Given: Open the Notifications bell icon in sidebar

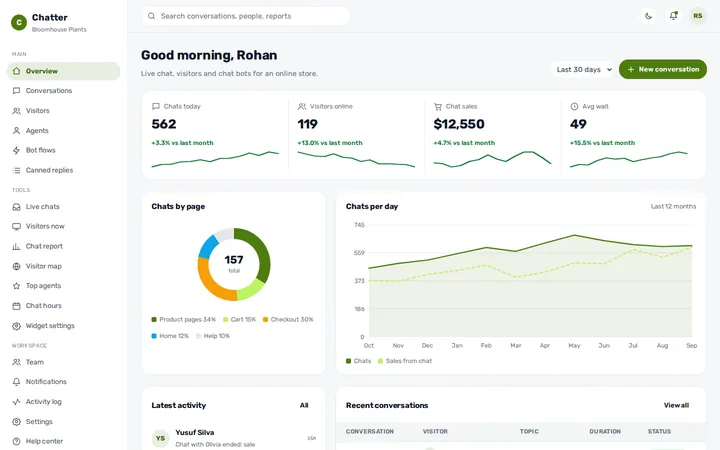Looking at the screenshot, I should tap(17, 382).
